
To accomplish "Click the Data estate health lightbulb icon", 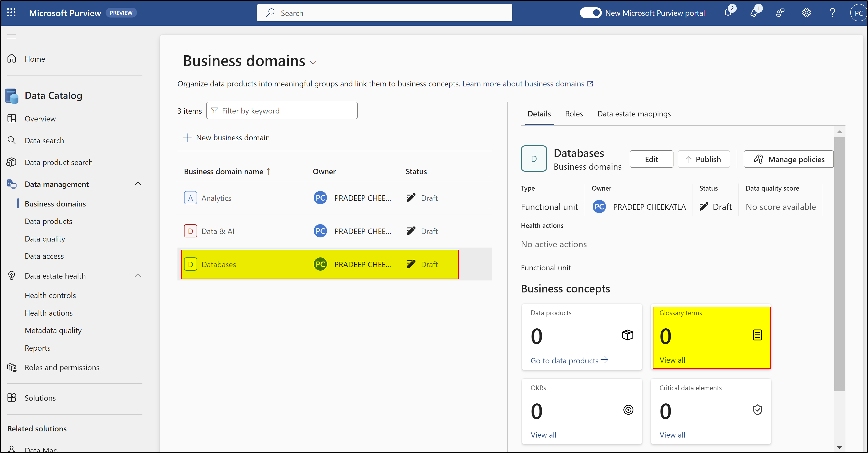I will [x=12, y=275].
